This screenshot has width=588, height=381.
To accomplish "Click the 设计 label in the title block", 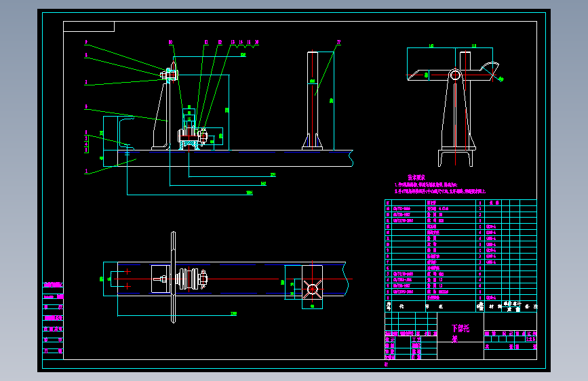I will point(390,340).
